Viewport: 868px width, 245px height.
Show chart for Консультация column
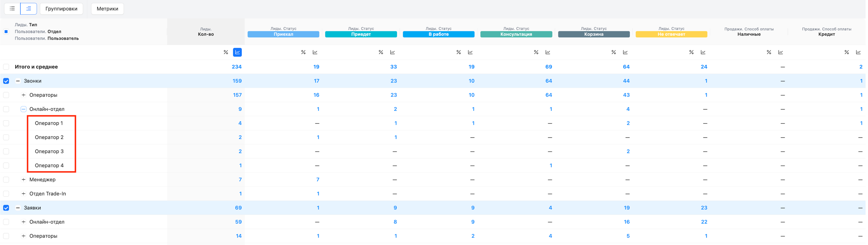548,52
